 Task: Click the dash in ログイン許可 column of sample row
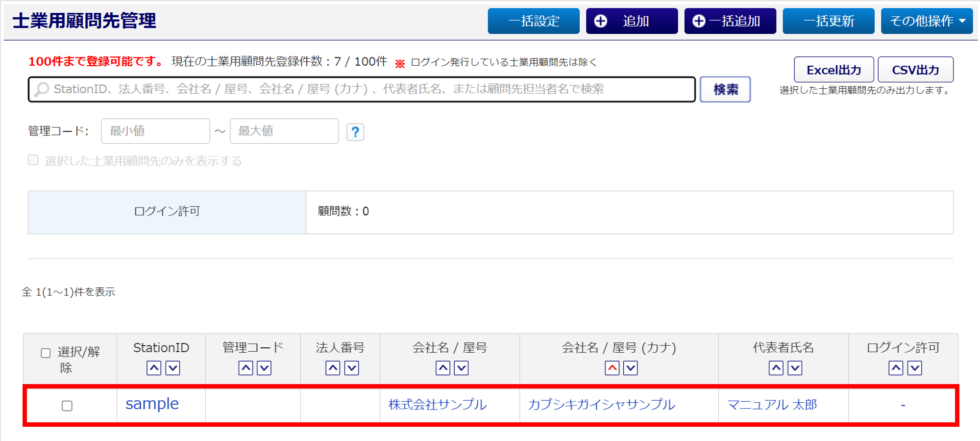[903, 405]
